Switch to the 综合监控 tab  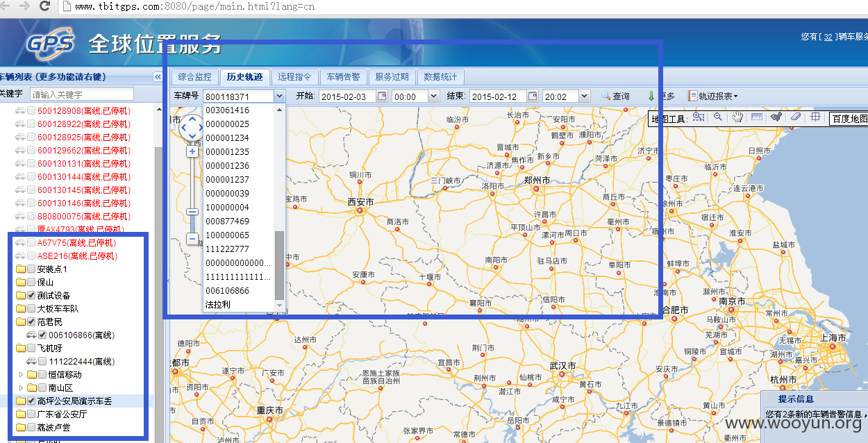(194, 77)
